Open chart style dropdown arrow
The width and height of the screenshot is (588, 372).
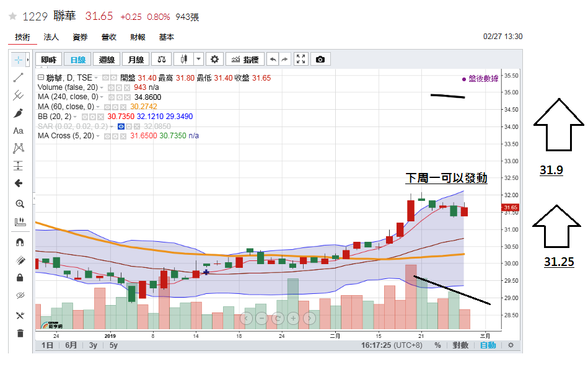[x=199, y=60]
